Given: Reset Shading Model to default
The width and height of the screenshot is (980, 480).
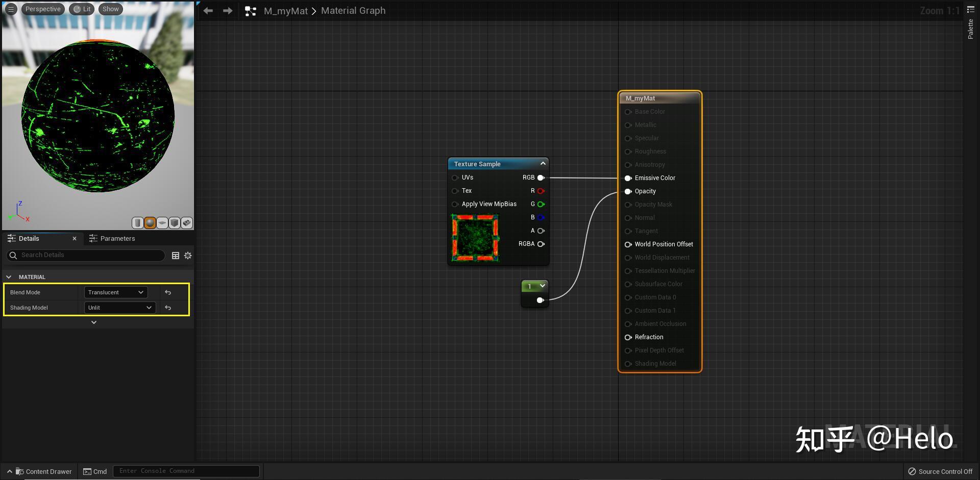Looking at the screenshot, I should [168, 308].
